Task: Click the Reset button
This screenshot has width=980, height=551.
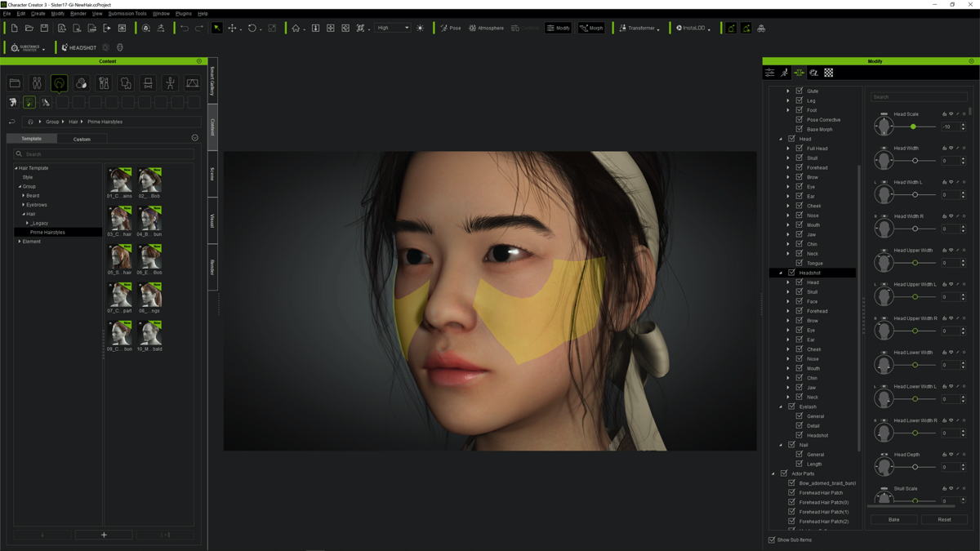Action: [944, 519]
